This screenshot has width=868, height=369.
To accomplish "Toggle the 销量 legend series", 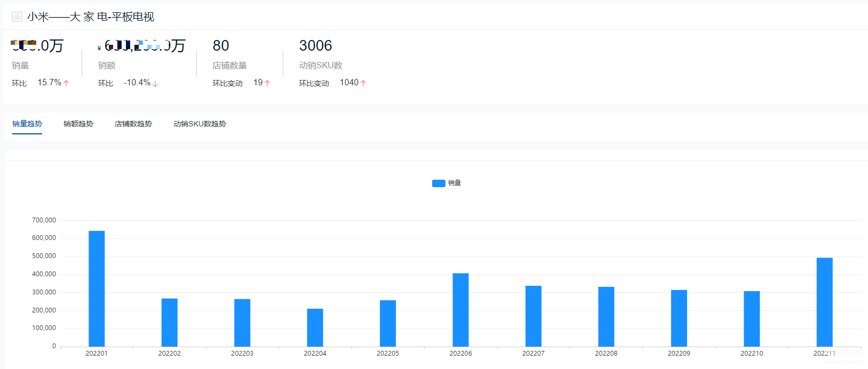I will [447, 183].
